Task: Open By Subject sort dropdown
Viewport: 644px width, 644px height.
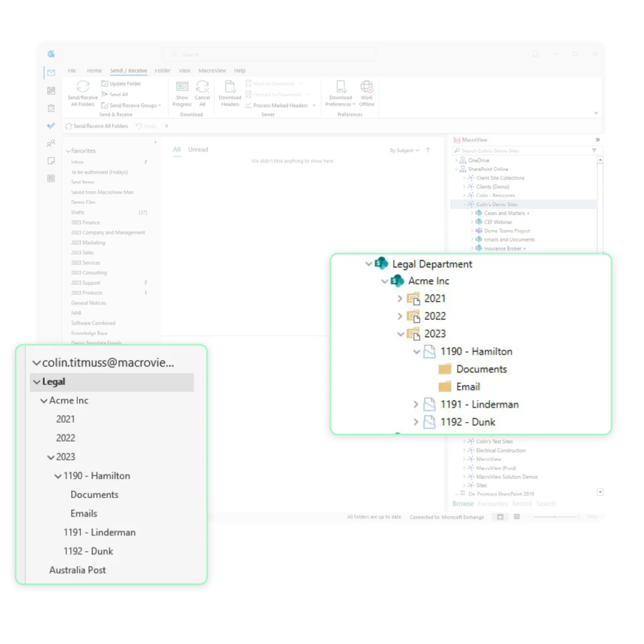Action: click(x=404, y=150)
